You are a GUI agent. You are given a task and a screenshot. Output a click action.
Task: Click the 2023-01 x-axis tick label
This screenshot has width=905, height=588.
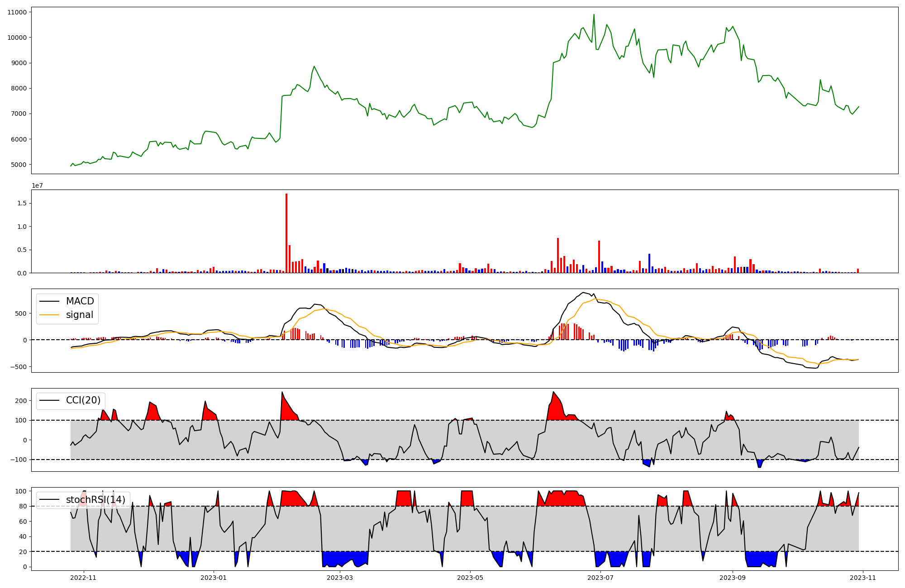pos(214,578)
